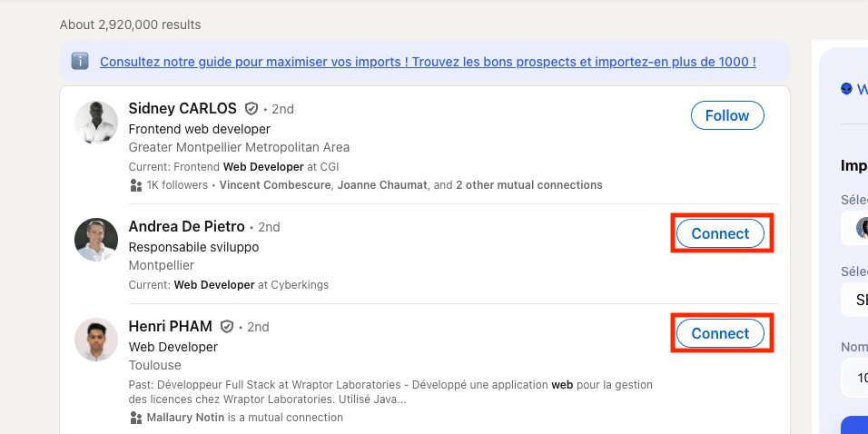Click verified badge next to Henri PHAM
868x434 pixels.
pos(227,327)
